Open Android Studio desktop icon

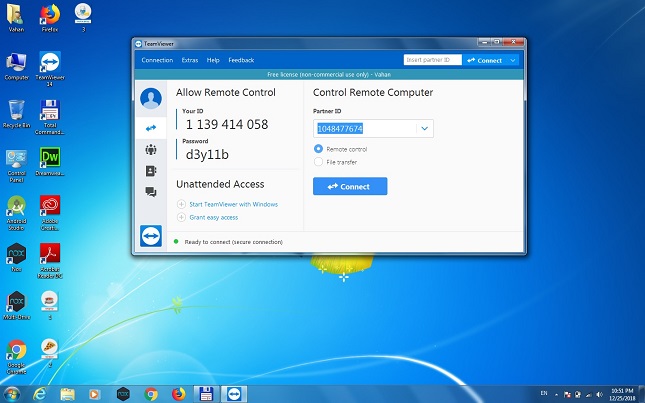[16, 207]
